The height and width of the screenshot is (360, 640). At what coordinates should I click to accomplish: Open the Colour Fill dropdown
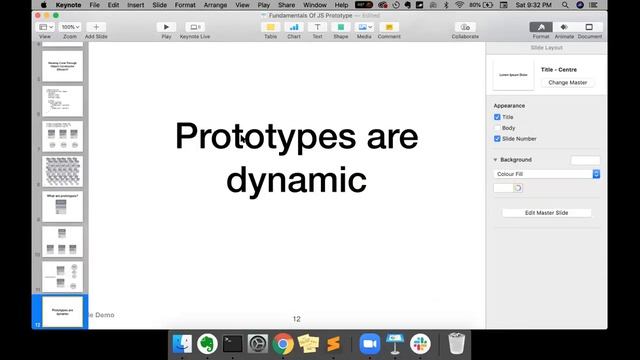pos(547,174)
